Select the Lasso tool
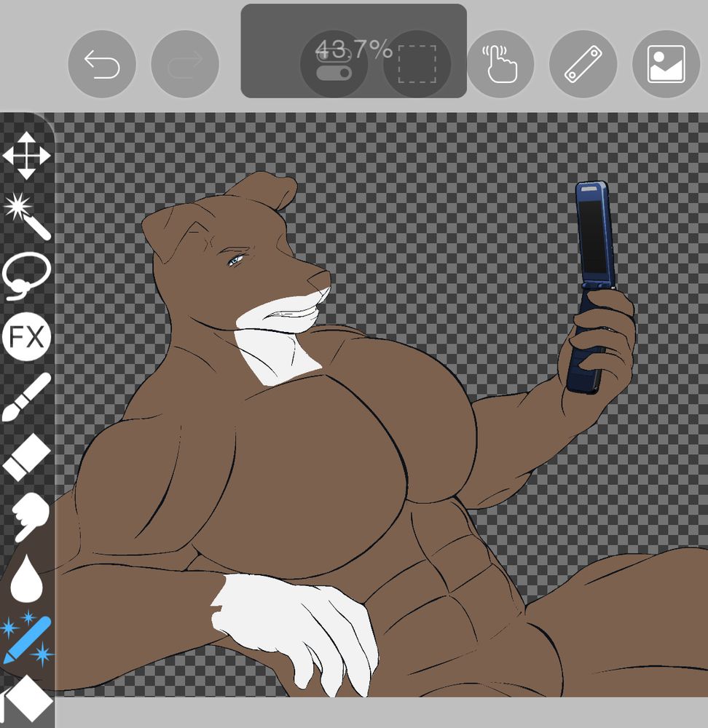The width and height of the screenshot is (708, 728). pyautogui.click(x=26, y=276)
